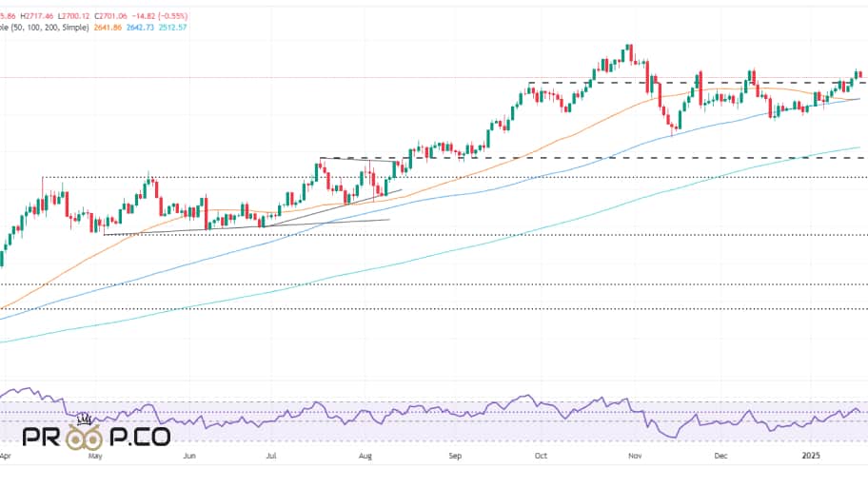This screenshot has height=488, width=868.
Task: Click the Dec label on time axis
Action: click(x=720, y=457)
